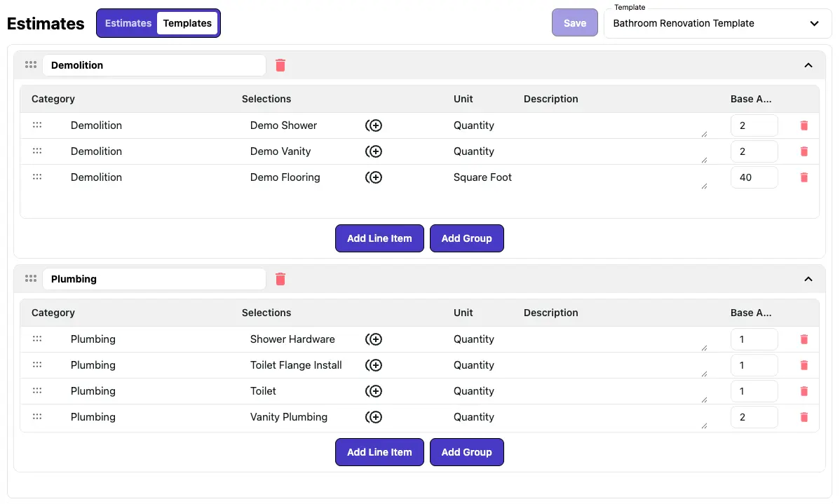Screen dimensions: 840x504
Task: Click Add Group under Plumbing section
Action: pyautogui.click(x=466, y=452)
